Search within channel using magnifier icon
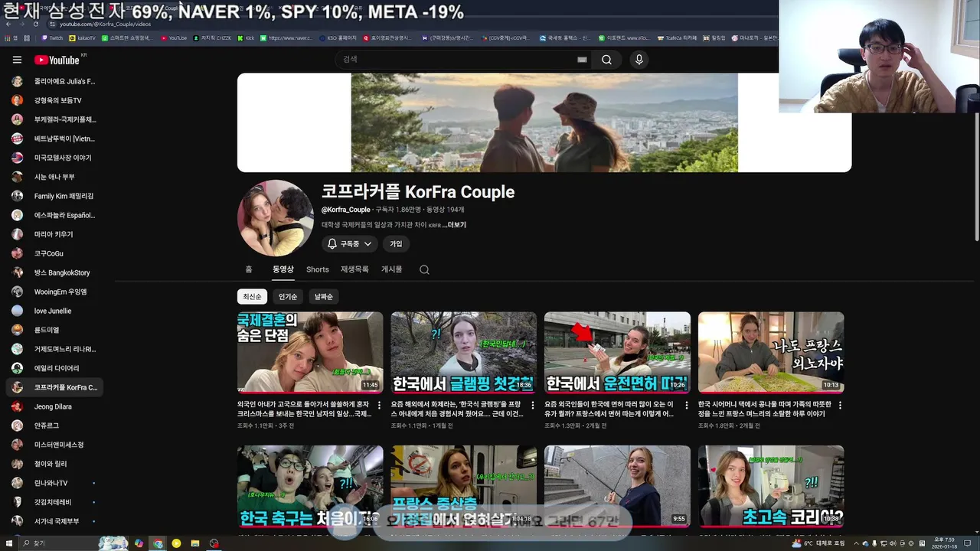Image resolution: width=980 pixels, height=551 pixels. point(424,269)
